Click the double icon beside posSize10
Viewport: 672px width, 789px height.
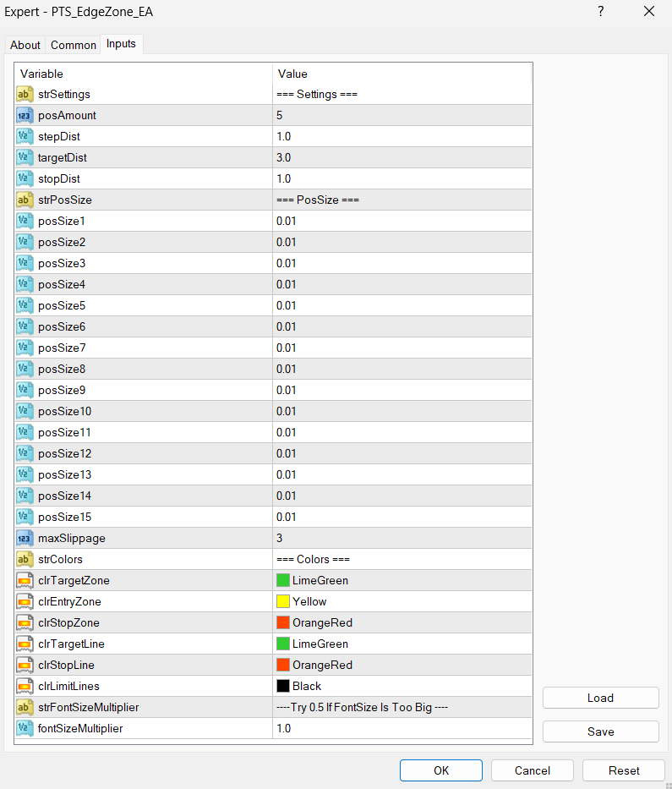tap(25, 411)
